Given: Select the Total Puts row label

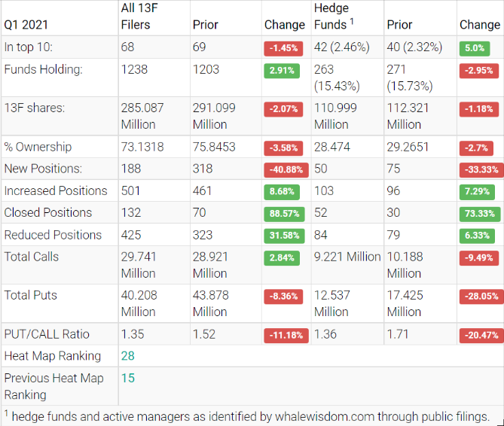Looking at the screenshot, I should point(31,295).
